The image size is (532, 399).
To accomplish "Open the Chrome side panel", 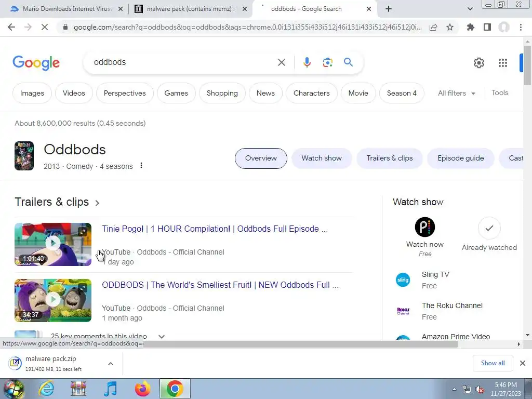I will pos(487,27).
